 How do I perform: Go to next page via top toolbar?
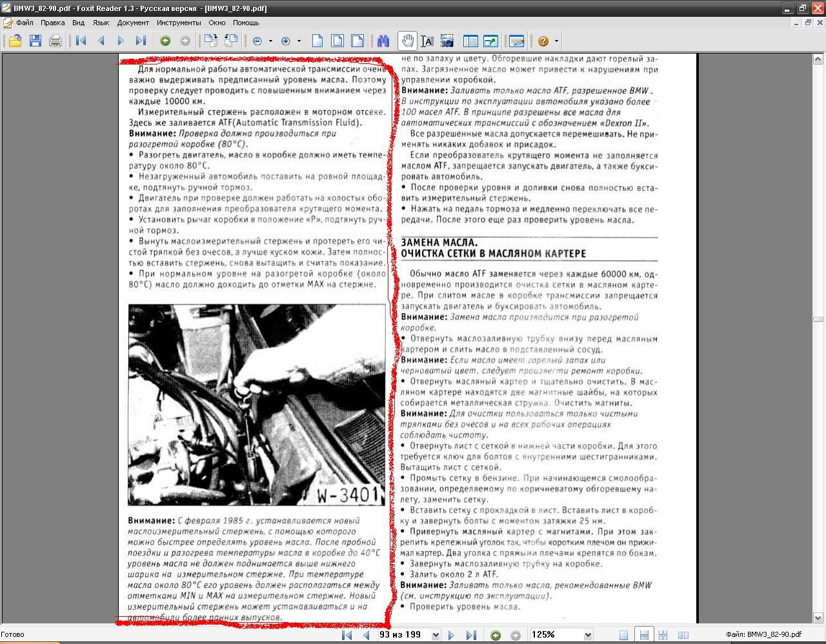[121, 41]
